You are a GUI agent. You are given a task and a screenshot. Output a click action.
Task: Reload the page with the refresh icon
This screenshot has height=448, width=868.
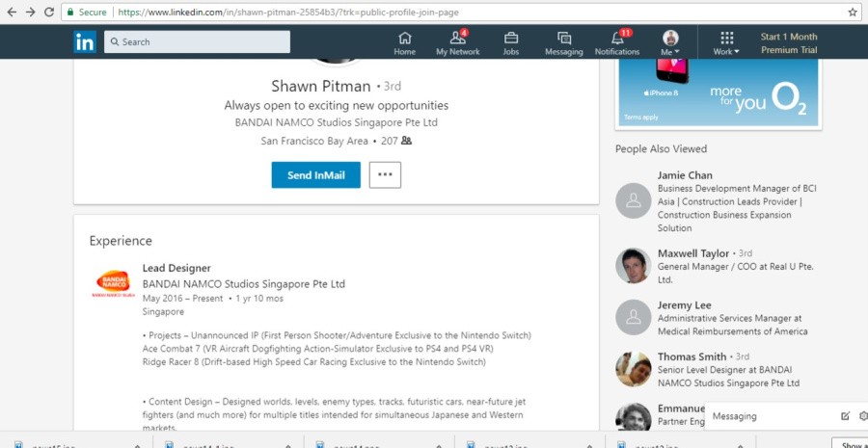point(49,12)
